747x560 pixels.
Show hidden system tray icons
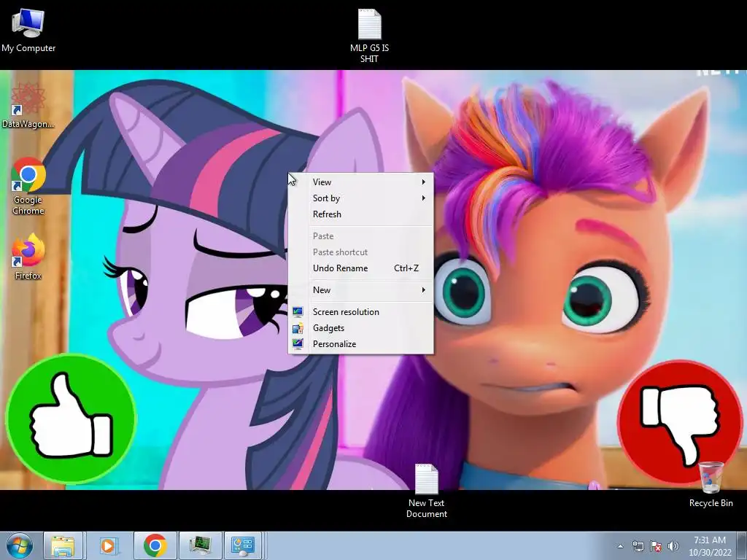pyautogui.click(x=620, y=546)
